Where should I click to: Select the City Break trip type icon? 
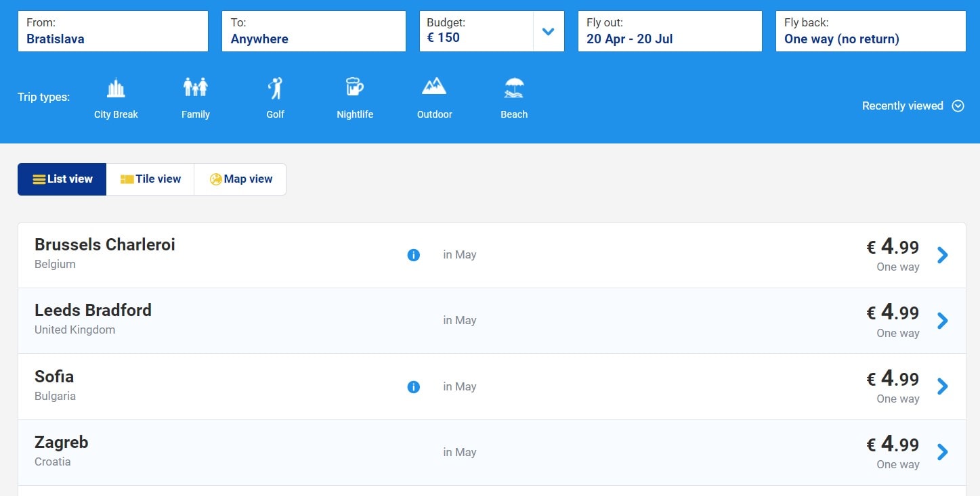point(116,89)
